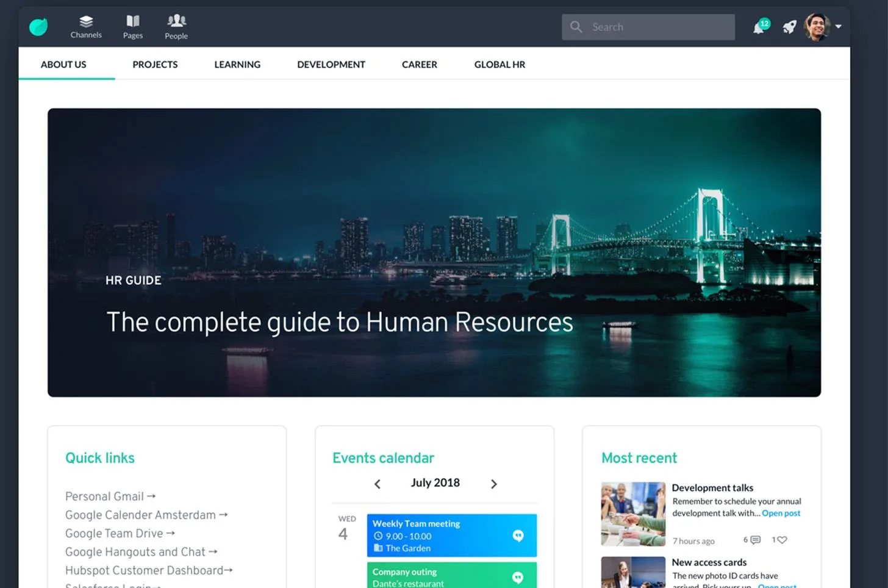Go to previous month in Events calendar

coord(377,484)
